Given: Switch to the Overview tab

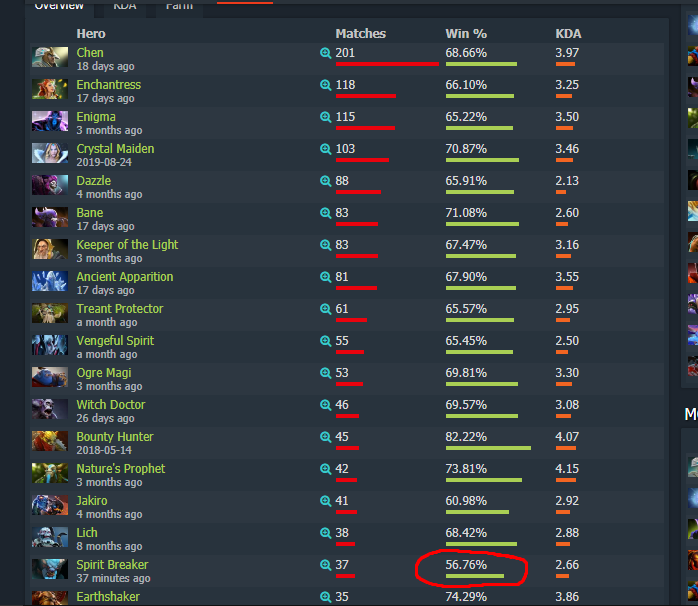Looking at the screenshot, I should pos(59,6).
